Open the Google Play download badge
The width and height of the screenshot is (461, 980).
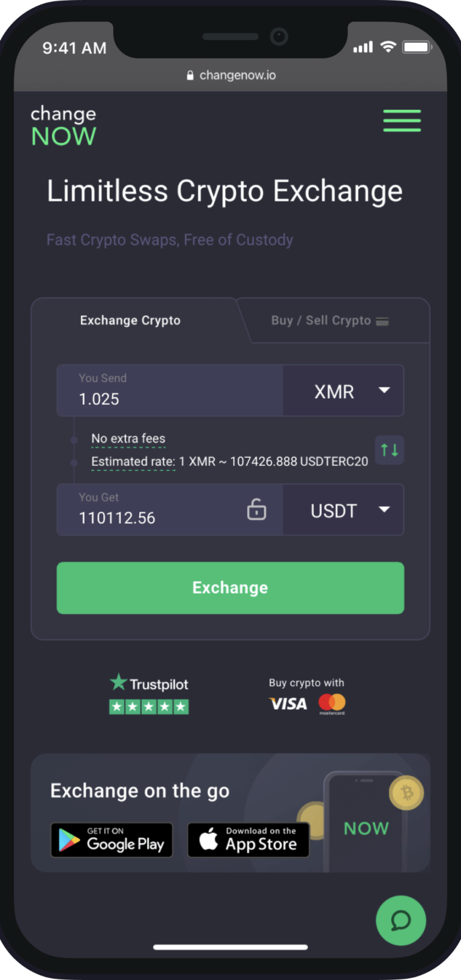coord(112,840)
